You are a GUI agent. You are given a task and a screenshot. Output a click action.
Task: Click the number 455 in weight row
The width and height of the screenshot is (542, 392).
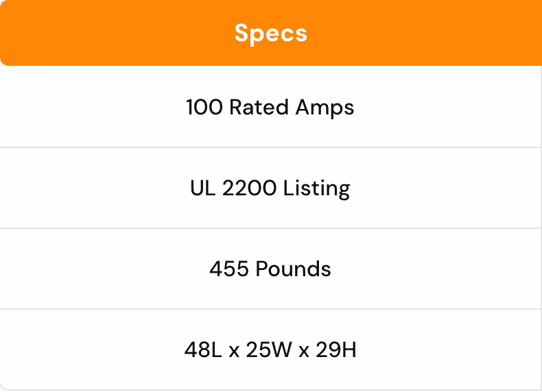(x=229, y=269)
